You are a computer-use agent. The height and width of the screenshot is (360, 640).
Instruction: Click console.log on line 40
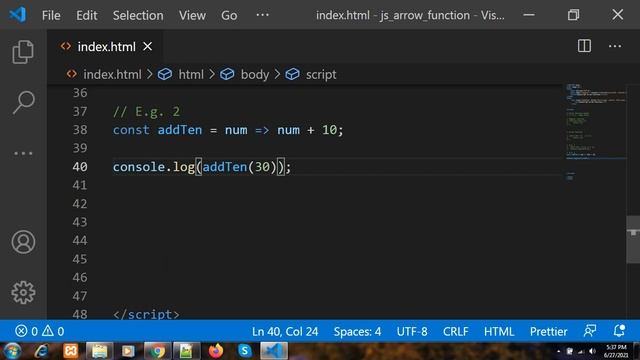pyautogui.click(x=153, y=167)
